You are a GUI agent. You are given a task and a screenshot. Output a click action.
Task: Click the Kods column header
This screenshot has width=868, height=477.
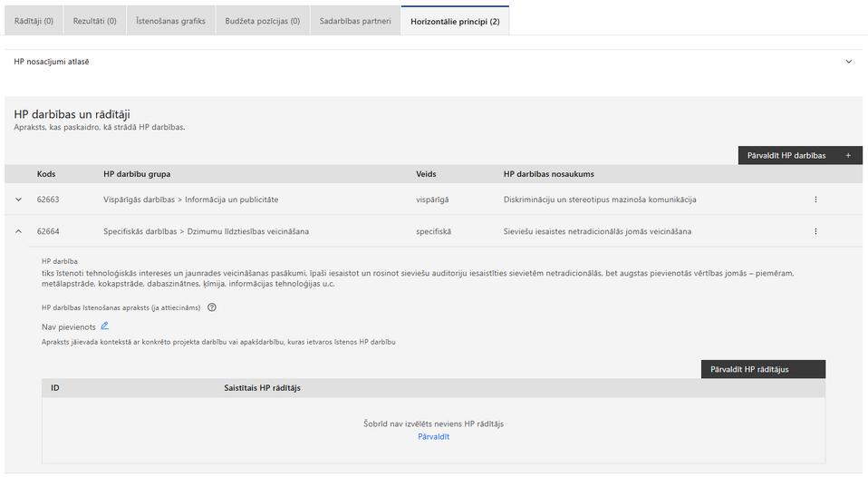[46, 174]
